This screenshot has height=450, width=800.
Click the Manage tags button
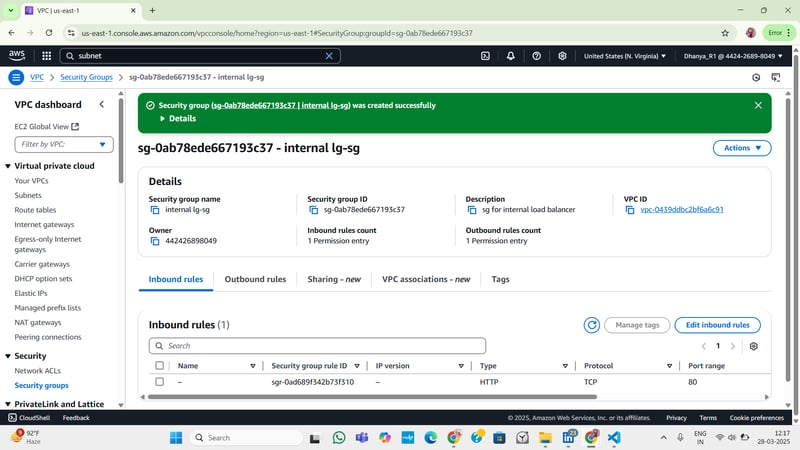(637, 325)
